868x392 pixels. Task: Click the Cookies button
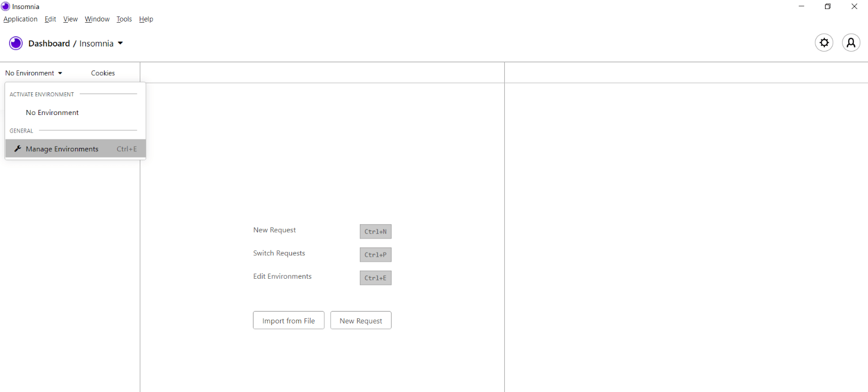click(x=103, y=73)
